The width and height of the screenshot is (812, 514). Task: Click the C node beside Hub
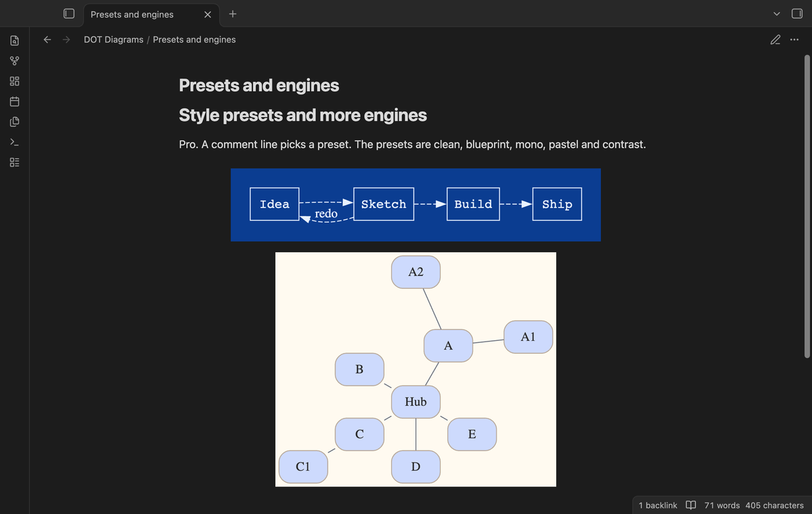[x=359, y=434]
